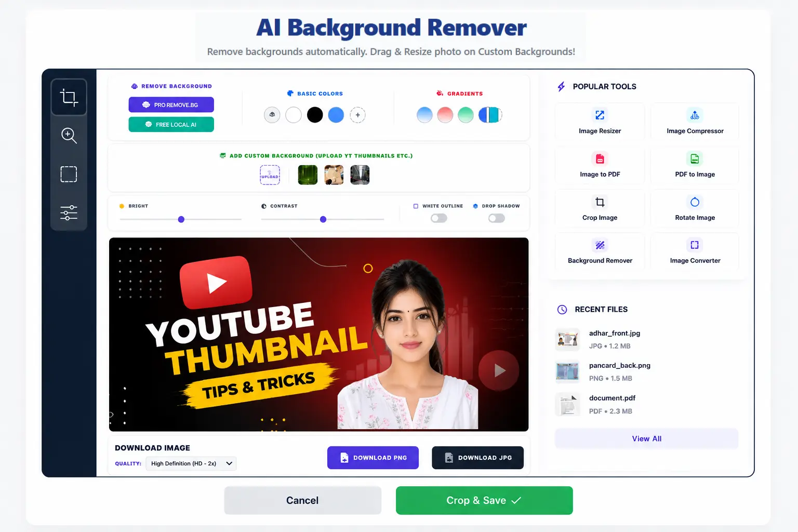Viewport: 798px width, 532px height.
Task: Open the adjustment sliders tool
Action: (x=69, y=212)
